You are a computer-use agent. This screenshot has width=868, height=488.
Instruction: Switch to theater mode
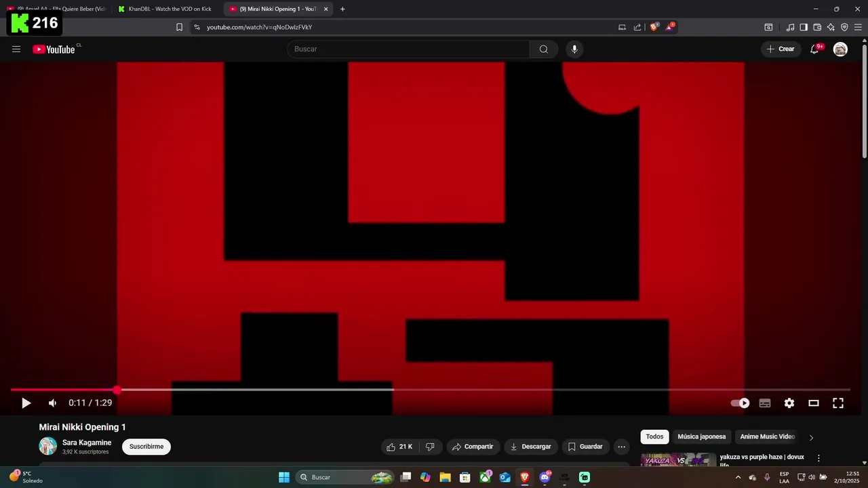(x=814, y=403)
